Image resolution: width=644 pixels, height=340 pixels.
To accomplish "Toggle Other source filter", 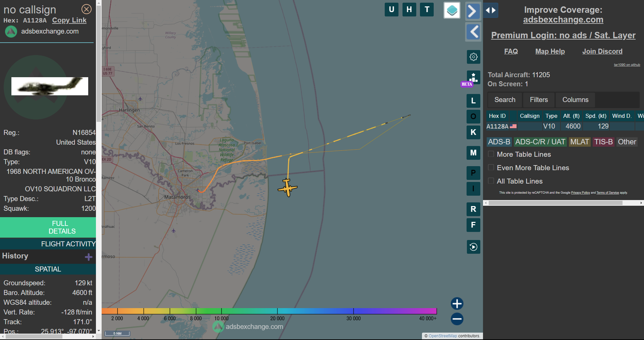I will tap(627, 142).
